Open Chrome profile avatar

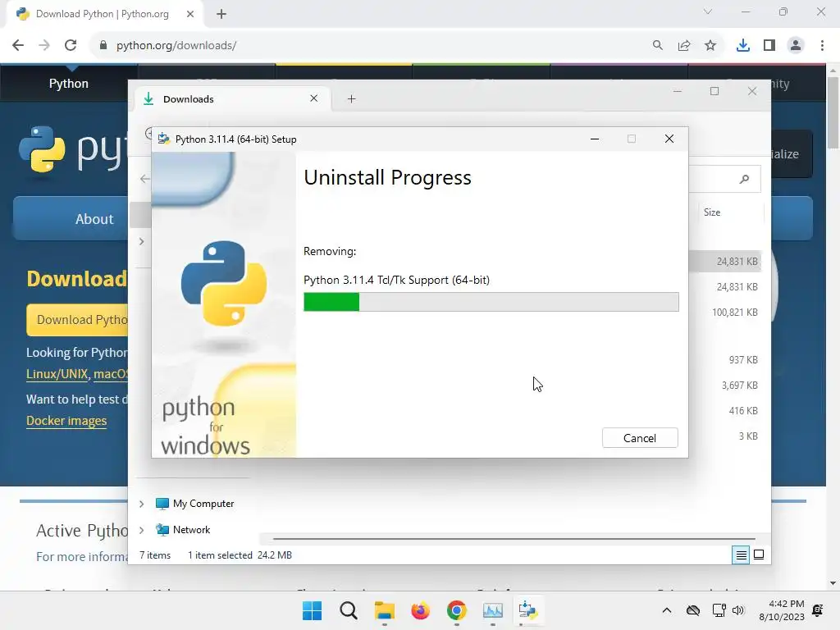click(796, 45)
